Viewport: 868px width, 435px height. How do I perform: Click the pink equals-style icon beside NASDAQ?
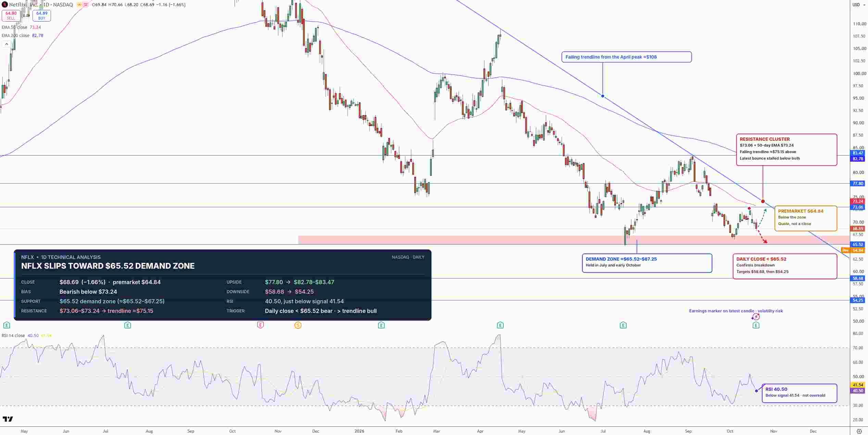pos(86,5)
